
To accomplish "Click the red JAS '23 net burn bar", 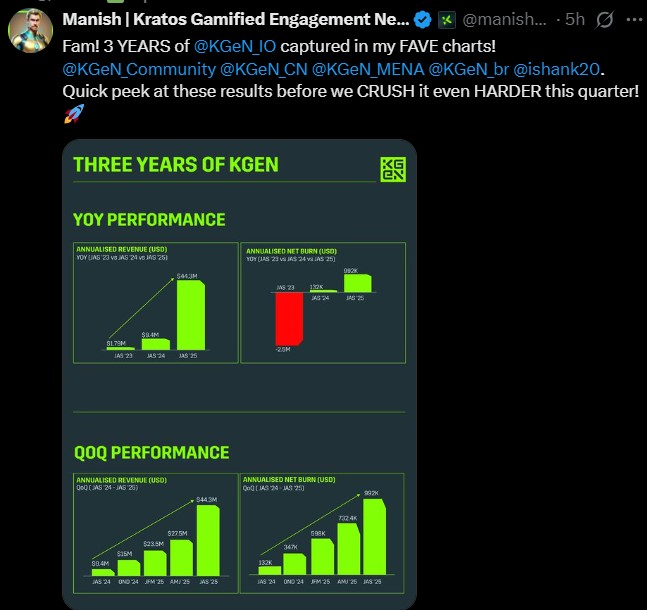I will [x=290, y=320].
